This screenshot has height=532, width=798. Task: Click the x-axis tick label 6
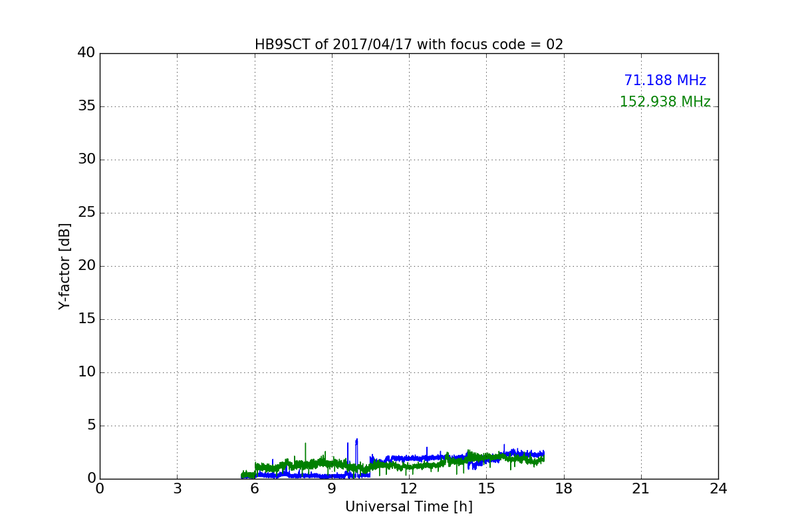(255, 489)
